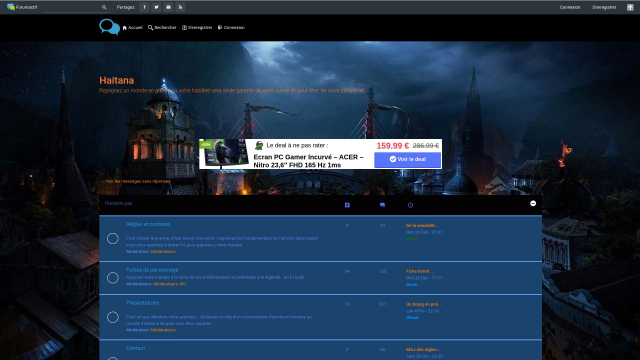The image size is (640, 360).
Task: Share the forum on Facebook
Action: (x=144, y=7)
